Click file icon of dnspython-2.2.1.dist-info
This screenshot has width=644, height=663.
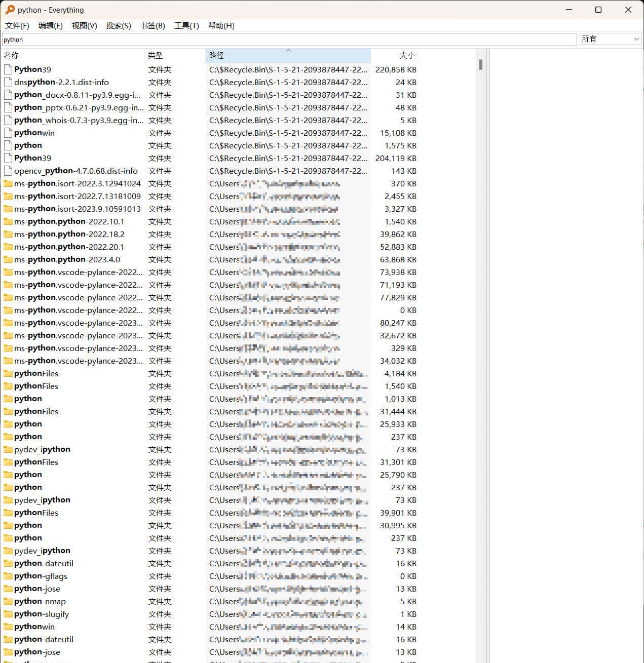[8, 82]
